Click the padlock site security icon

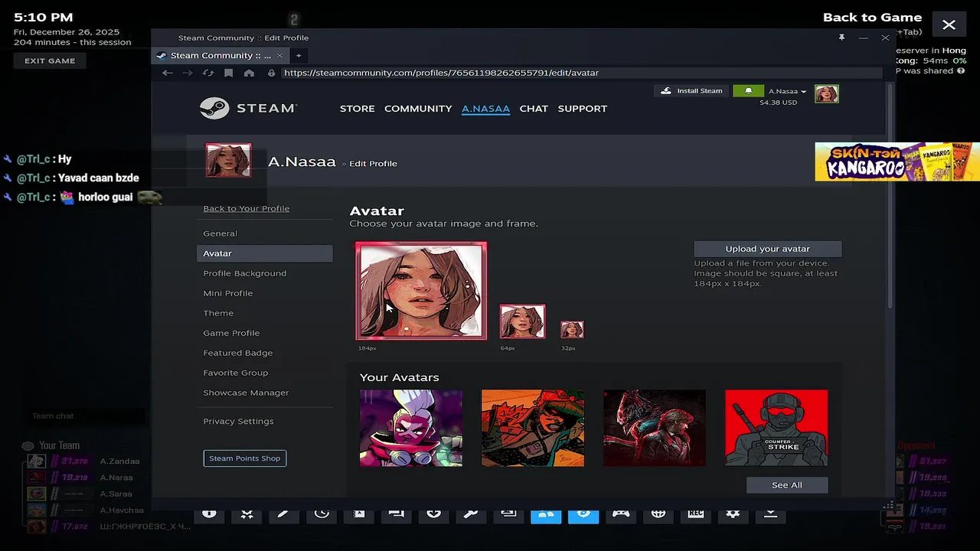click(271, 73)
